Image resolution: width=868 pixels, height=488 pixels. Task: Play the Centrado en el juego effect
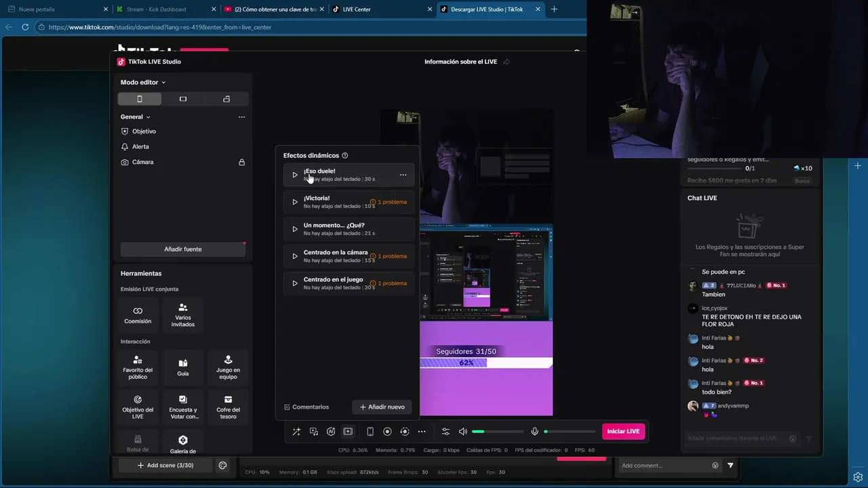coord(294,283)
